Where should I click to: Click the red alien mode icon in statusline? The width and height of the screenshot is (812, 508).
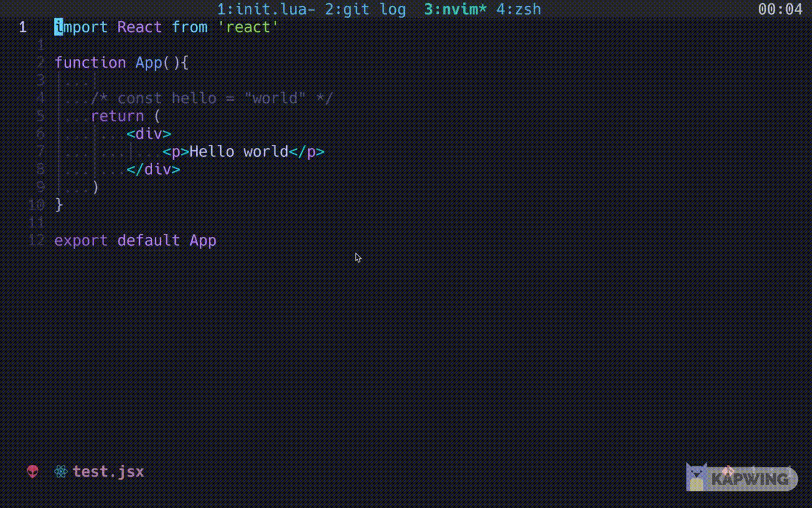click(32, 472)
